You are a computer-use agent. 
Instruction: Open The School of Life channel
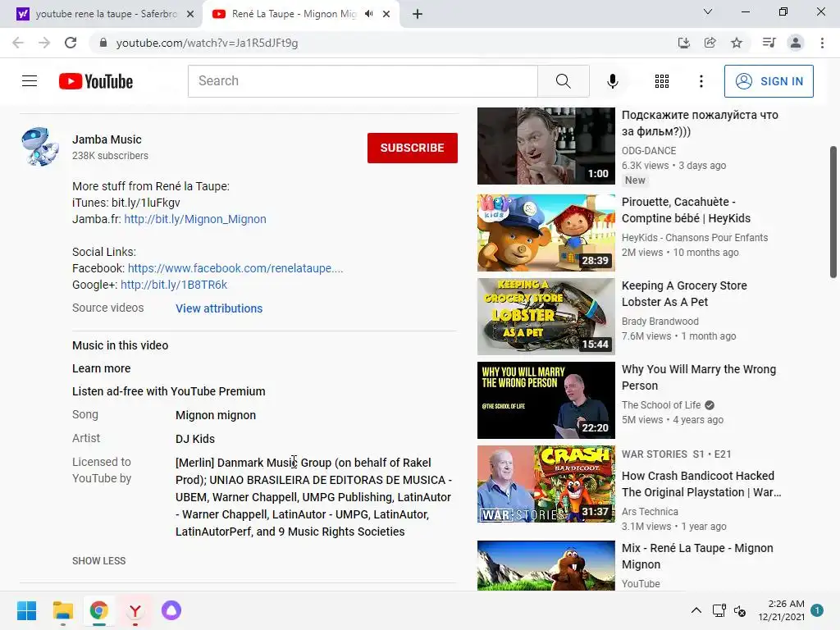(661, 405)
